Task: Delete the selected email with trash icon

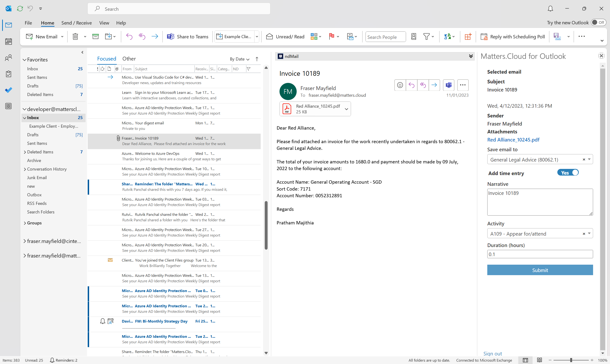Action: (75, 36)
